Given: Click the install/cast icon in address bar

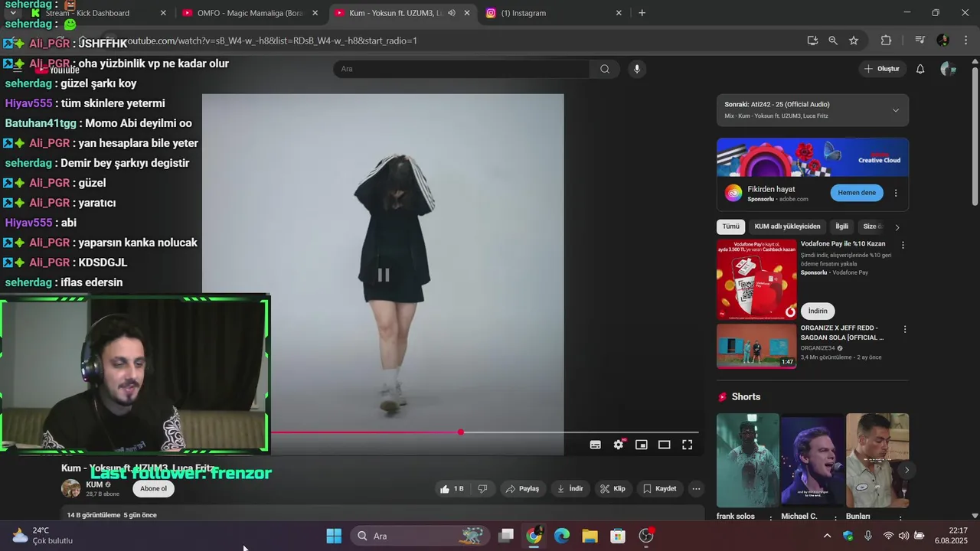Looking at the screenshot, I should coord(812,41).
